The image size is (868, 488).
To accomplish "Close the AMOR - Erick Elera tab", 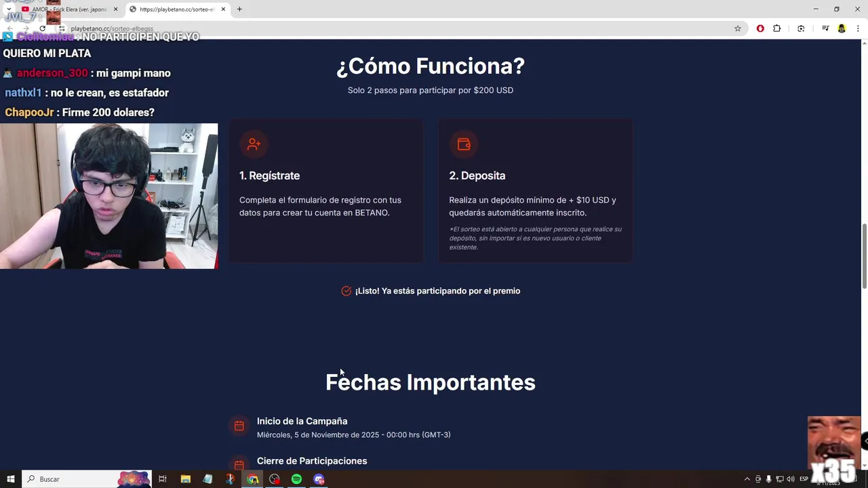I will coord(115,9).
